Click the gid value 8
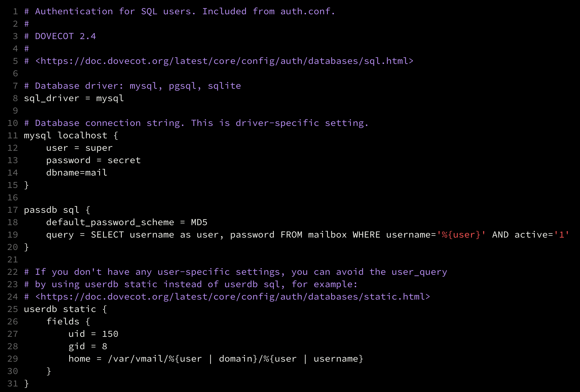Screen dimensions: 580x392 pyautogui.click(x=105, y=346)
